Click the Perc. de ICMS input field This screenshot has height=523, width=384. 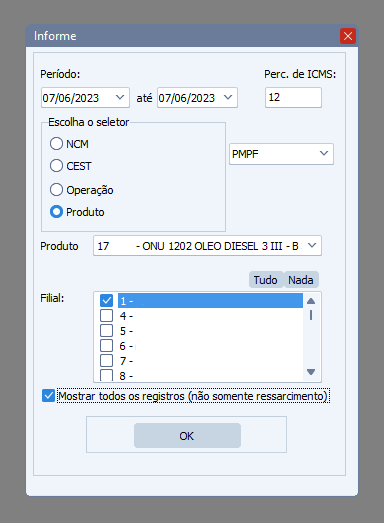293,97
